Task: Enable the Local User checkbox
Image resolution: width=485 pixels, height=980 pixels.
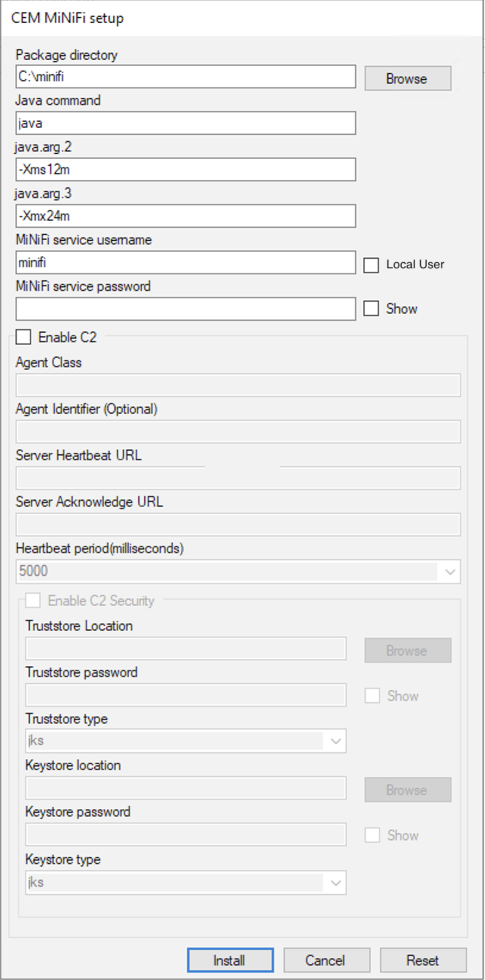Action: point(371,265)
